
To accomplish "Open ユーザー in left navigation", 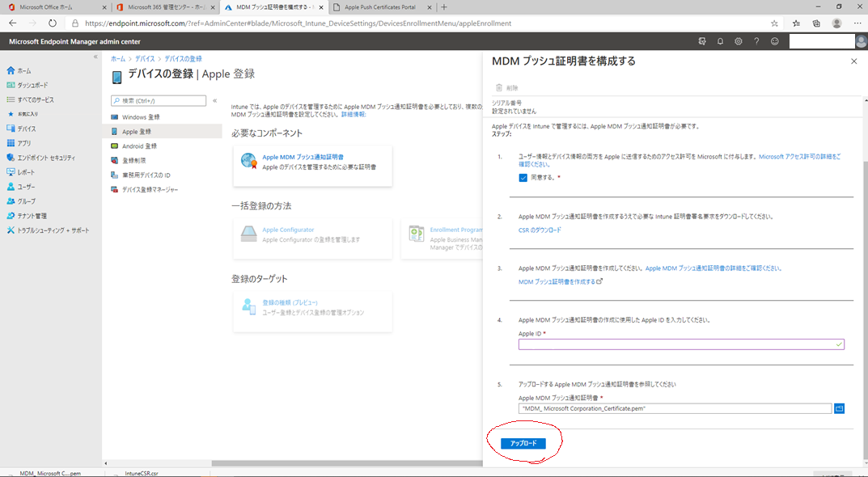I will pos(21,187).
